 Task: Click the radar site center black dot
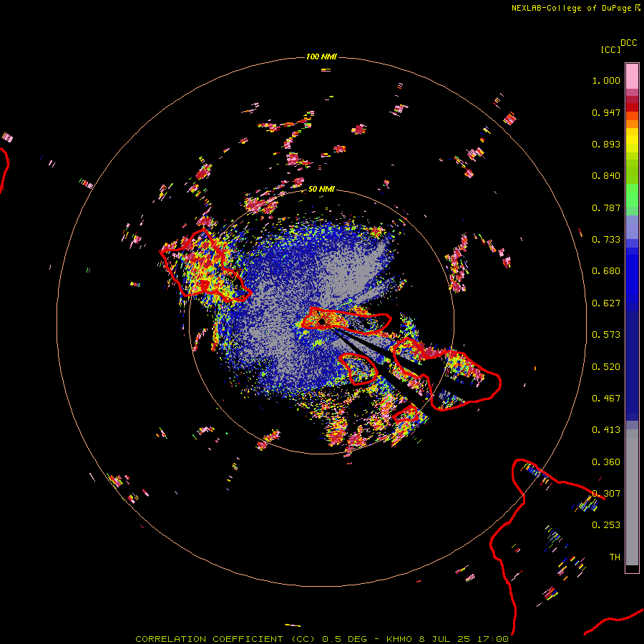(322, 321)
